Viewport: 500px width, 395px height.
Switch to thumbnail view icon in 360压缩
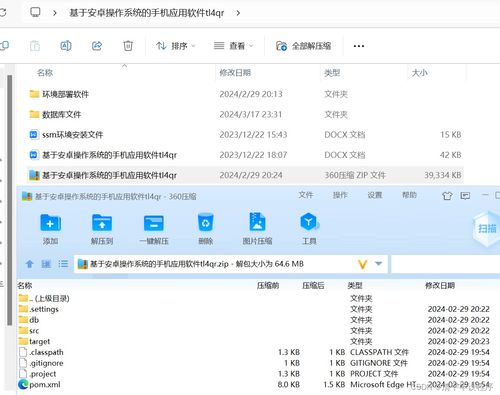tap(46, 264)
